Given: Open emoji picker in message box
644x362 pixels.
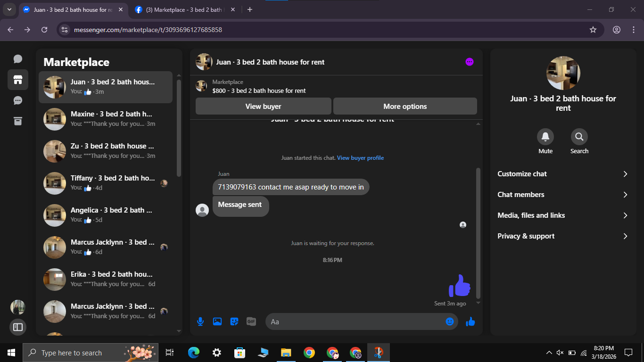Looking at the screenshot, I should click(x=450, y=321).
